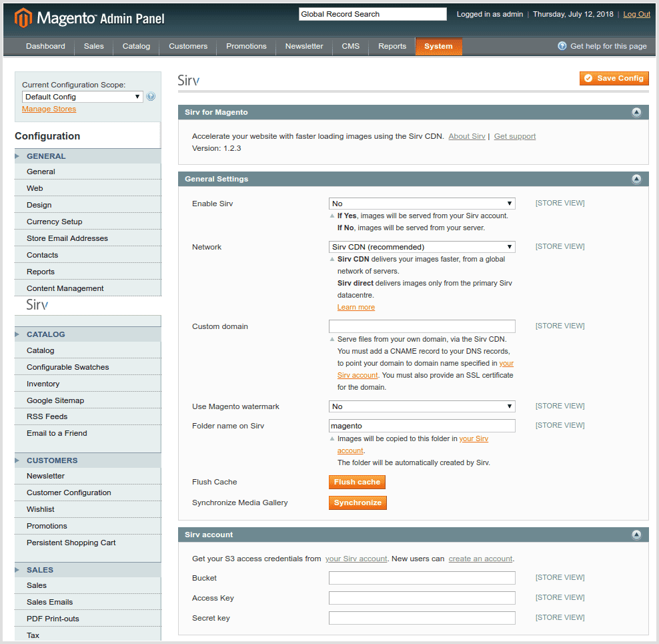Open the Enable Sirv dropdown
This screenshot has height=644, width=659.
click(x=422, y=204)
